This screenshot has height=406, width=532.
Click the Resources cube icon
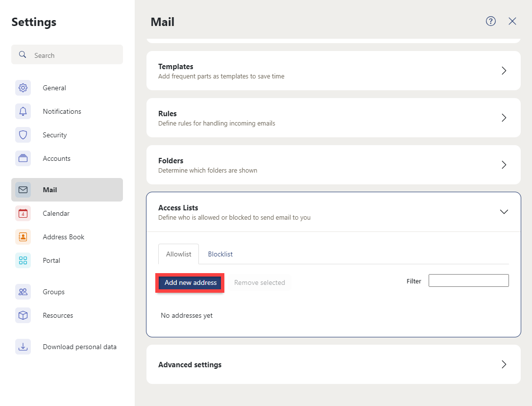(x=23, y=315)
